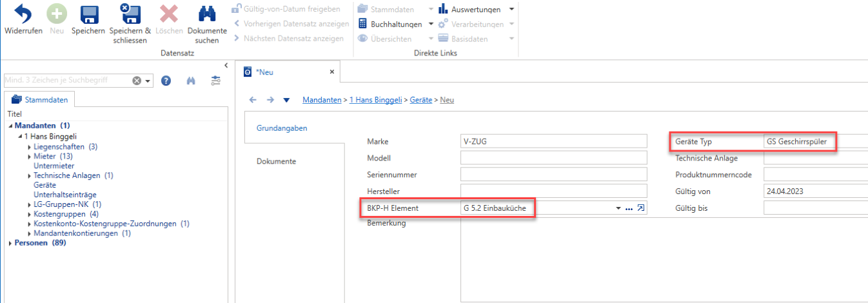Click the Modell input field
Image resolution: width=868 pixels, height=303 pixels.
point(554,158)
